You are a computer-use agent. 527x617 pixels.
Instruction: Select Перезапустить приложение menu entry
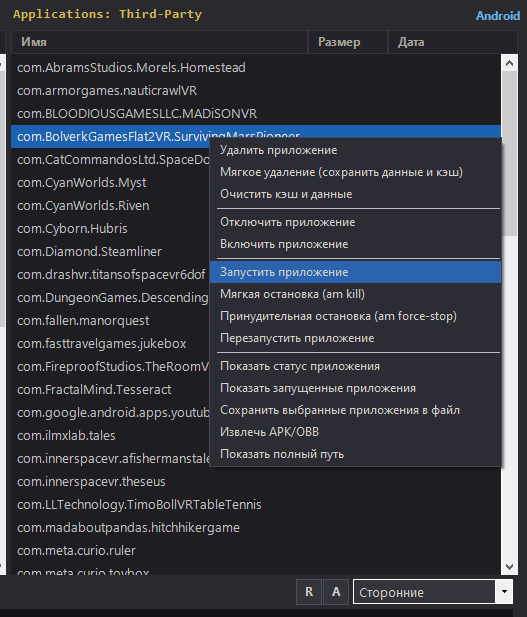[x=355, y=338]
